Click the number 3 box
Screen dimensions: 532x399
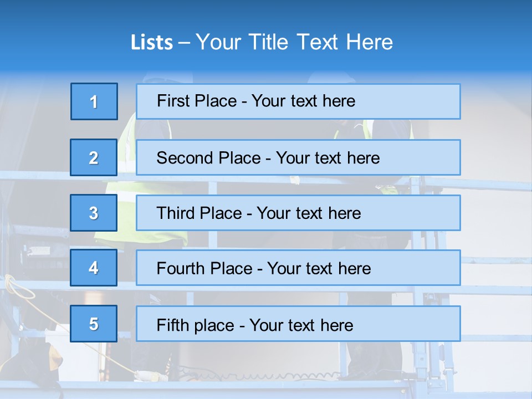[94, 213]
